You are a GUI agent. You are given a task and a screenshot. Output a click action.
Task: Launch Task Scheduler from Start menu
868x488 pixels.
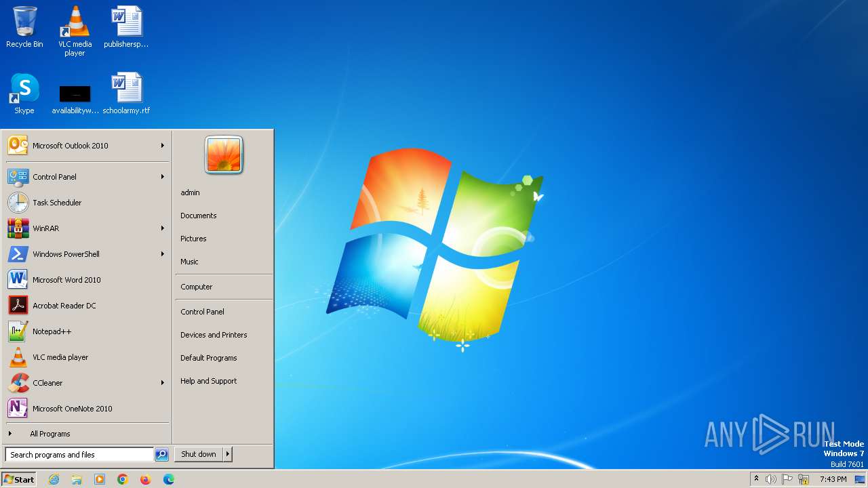click(x=87, y=203)
